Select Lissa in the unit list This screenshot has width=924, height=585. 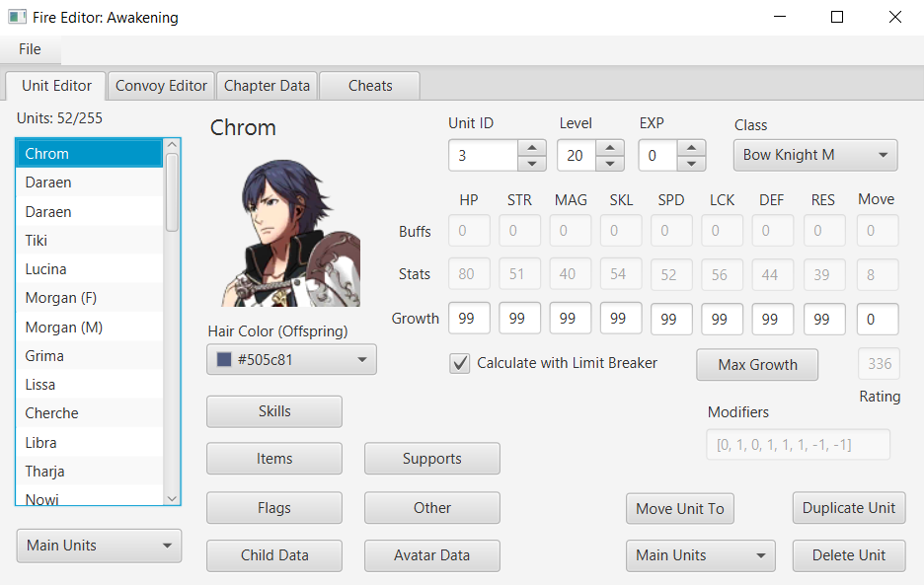tap(90, 385)
